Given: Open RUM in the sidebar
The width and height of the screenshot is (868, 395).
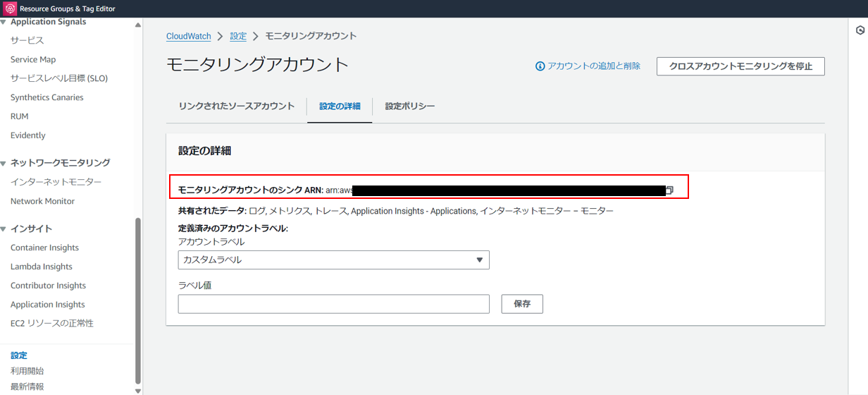Looking at the screenshot, I should point(20,116).
